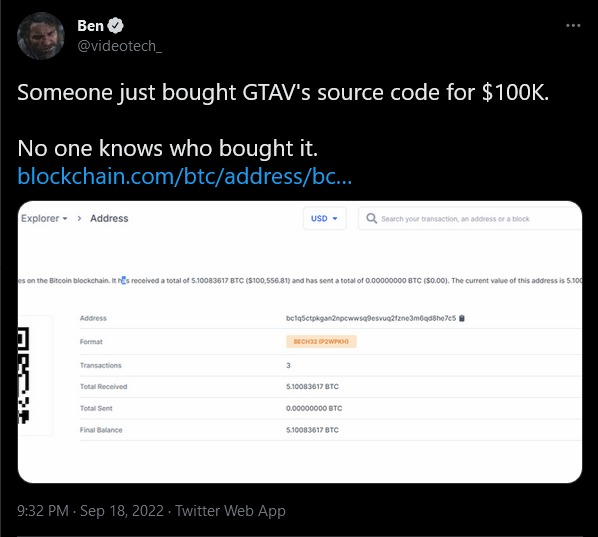This screenshot has height=537, width=598.
Task: Copy the Bitcoin address with clipboard icon
Action: coord(461,318)
